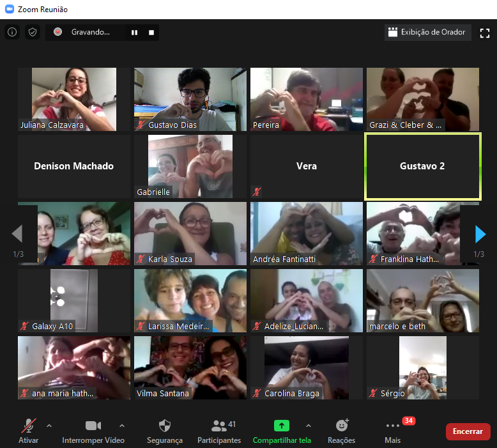Click muted mic icon on Vera tile
497x448 pixels.
257,192
